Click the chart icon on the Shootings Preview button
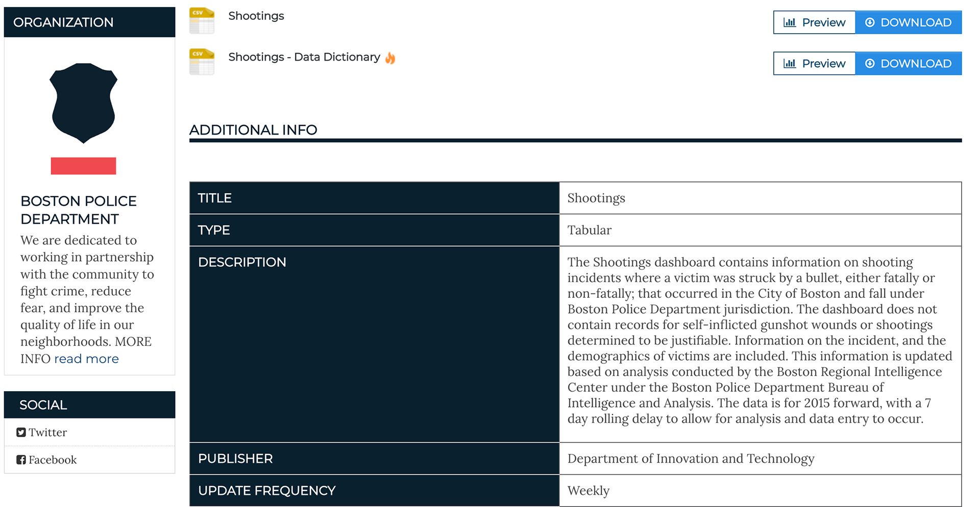This screenshot has height=507, width=980. [790, 22]
